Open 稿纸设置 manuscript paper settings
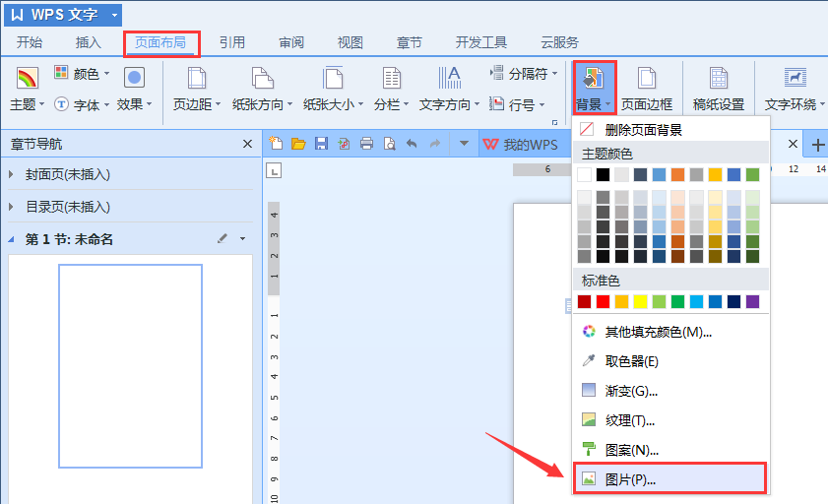The height and width of the screenshot is (504, 828). pyautogui.click(x=718, y=90)
